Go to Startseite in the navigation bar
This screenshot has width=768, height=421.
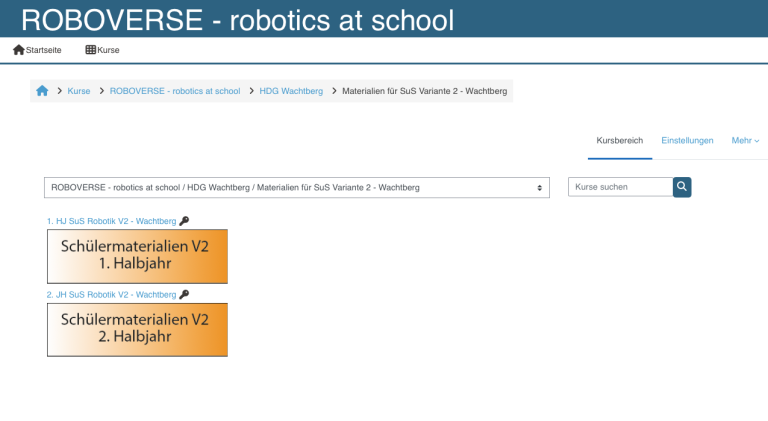click(x=43, y=50)
